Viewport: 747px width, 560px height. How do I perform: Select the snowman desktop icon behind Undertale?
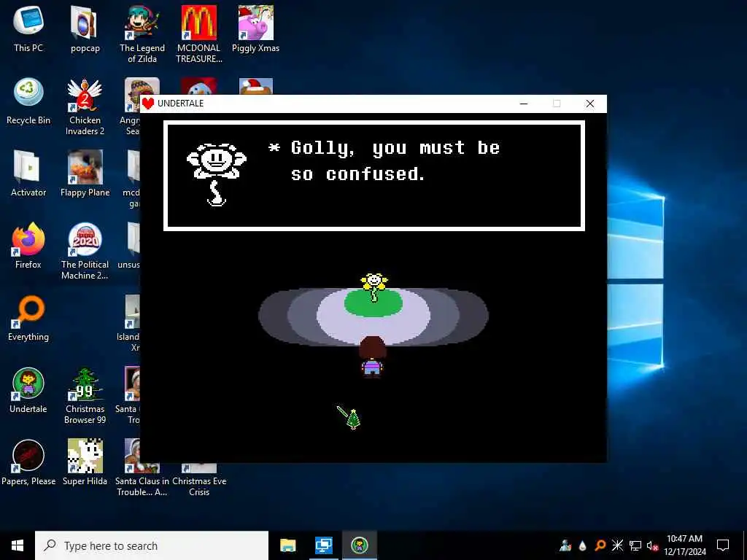tap(198, 86)
